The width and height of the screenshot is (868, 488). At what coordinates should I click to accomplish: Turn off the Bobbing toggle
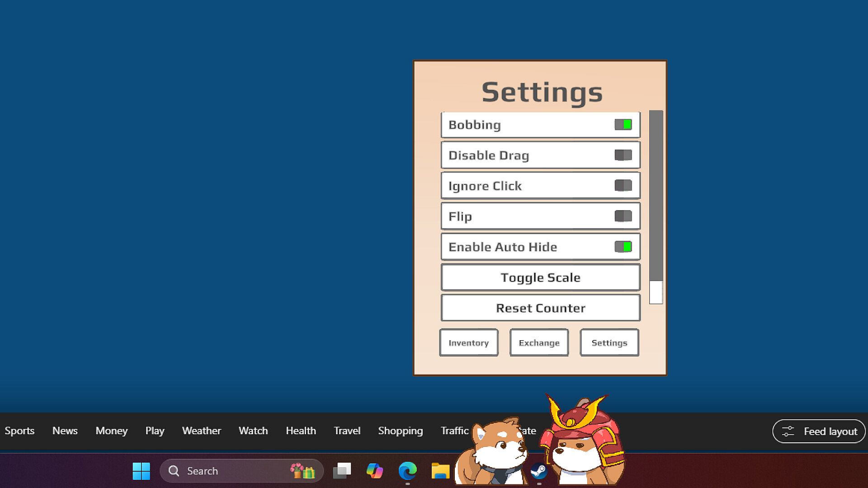point(623,125)
